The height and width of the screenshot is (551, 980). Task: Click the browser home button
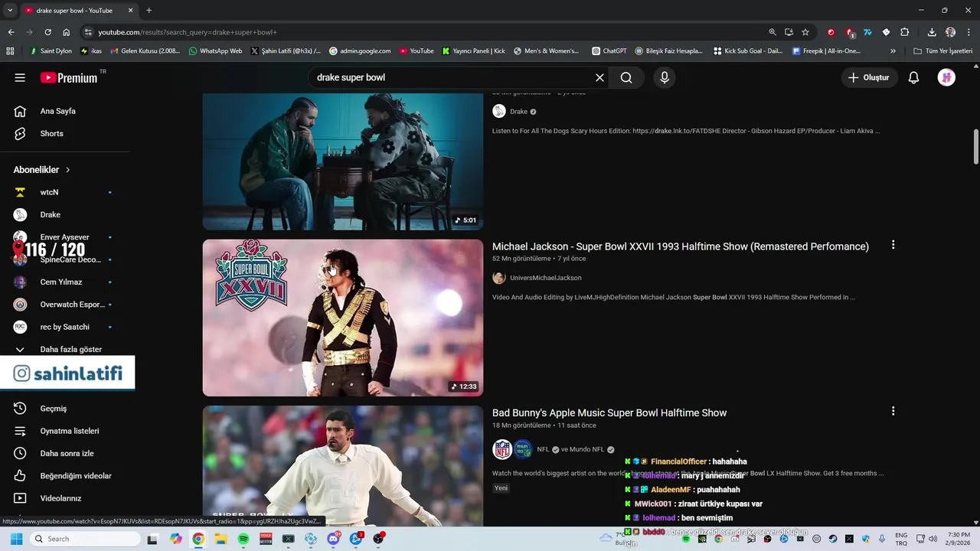coord(66,32)
